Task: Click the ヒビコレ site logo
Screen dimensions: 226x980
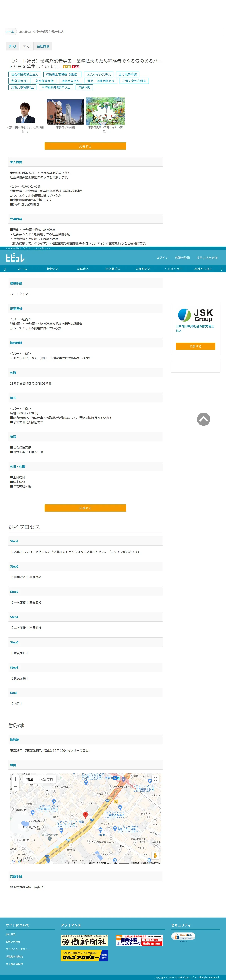Action: coord(15,258)
